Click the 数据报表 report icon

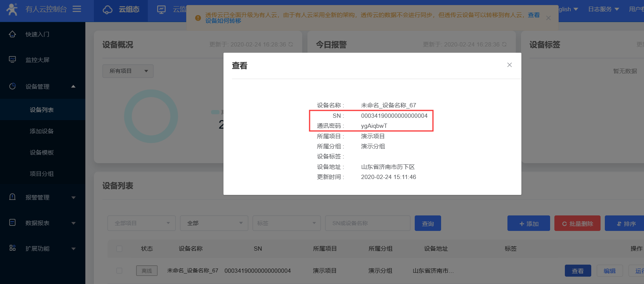point(12,223)
